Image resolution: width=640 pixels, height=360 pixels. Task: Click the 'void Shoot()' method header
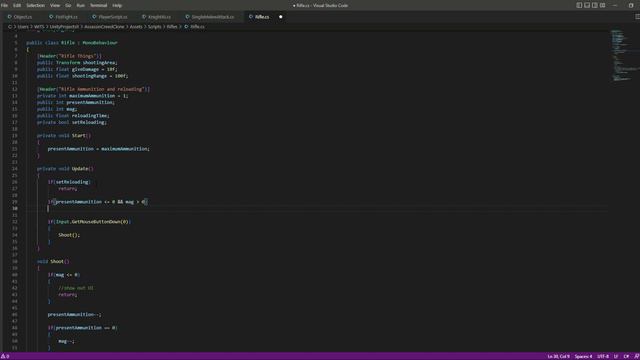[53, 261]
